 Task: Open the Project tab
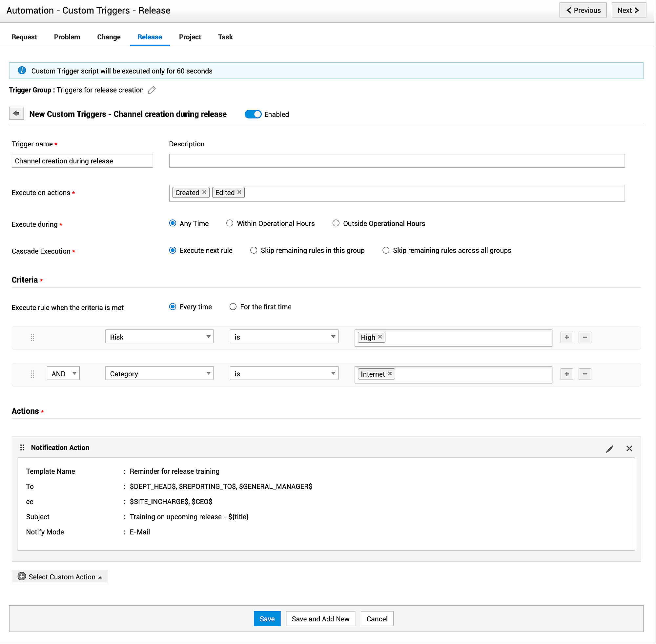(x=190, y=37)
